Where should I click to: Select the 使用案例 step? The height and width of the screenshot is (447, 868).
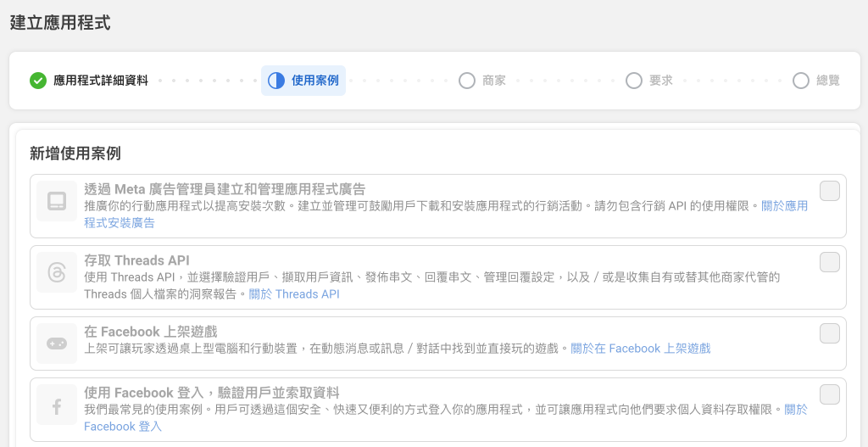point(303,81)
